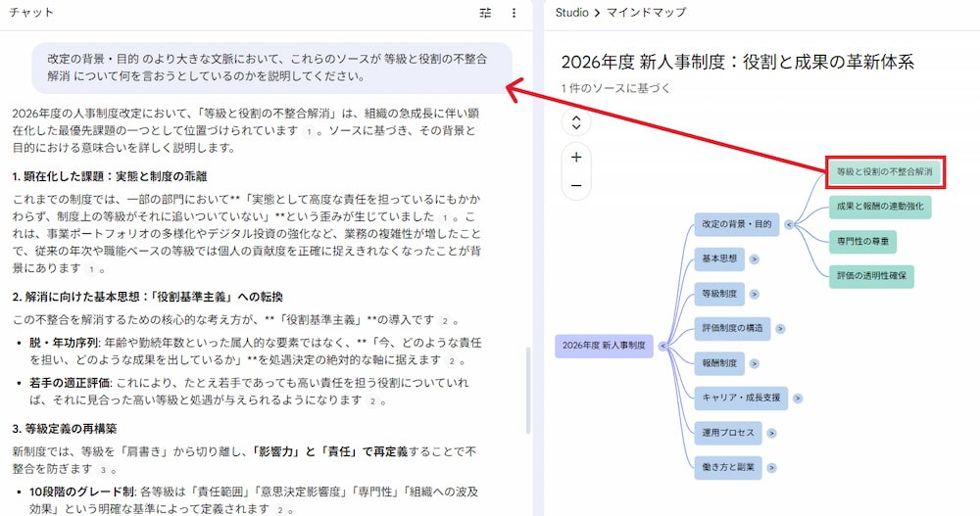Expand the キャリア・成長支援 node arrow
This screenshot has width=980, height=516.
(798, 398)
